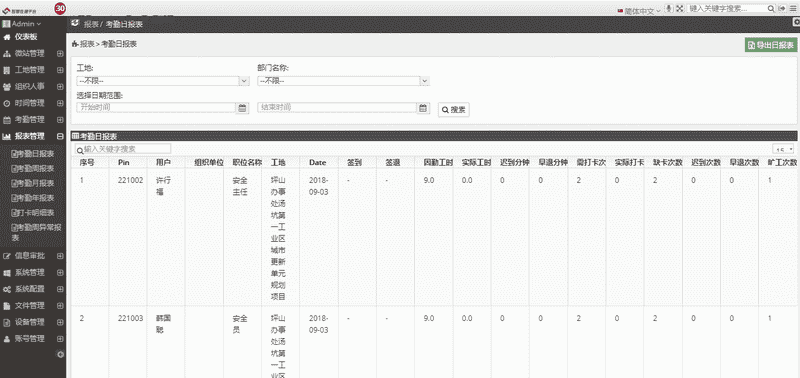This screenshot has width=800, height=378.
Task: Open the Admin user dropdown
Action: 22,24
